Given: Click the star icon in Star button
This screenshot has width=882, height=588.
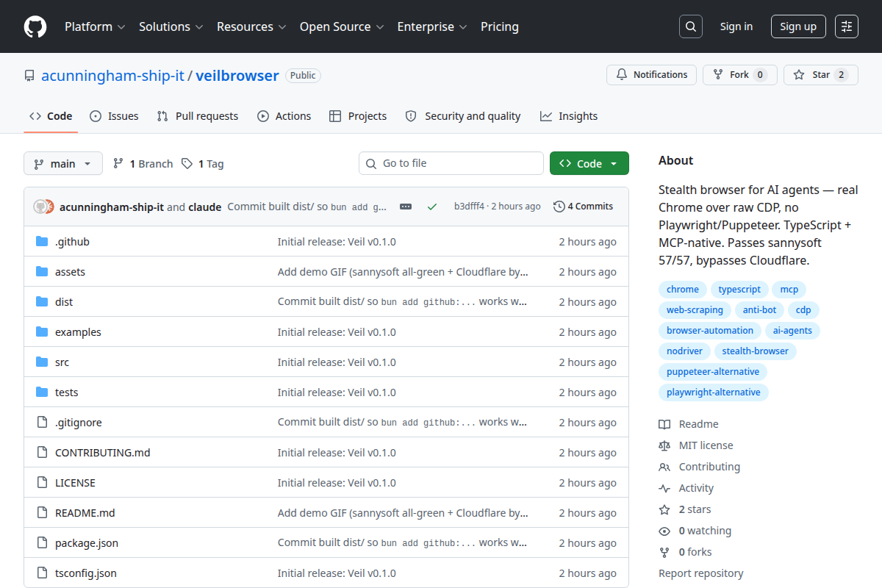Looking at the screenshot, I should (799, 75).
